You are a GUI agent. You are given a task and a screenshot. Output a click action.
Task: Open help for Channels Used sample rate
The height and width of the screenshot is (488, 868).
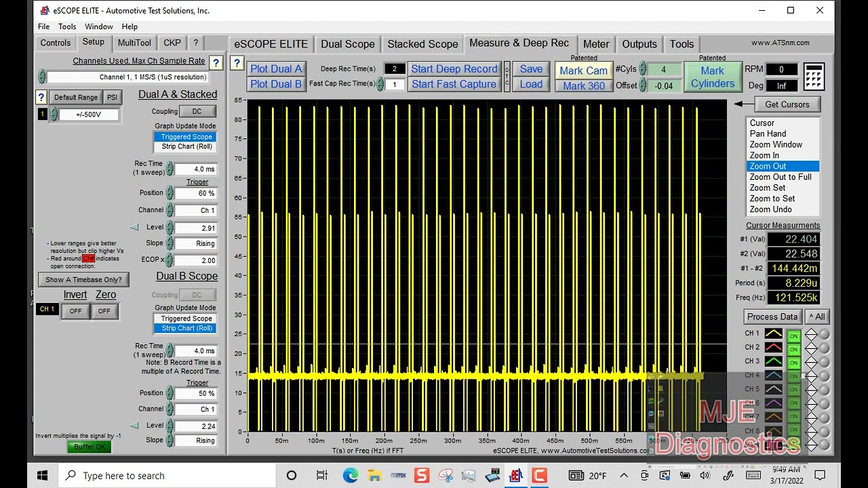[216, 63]
